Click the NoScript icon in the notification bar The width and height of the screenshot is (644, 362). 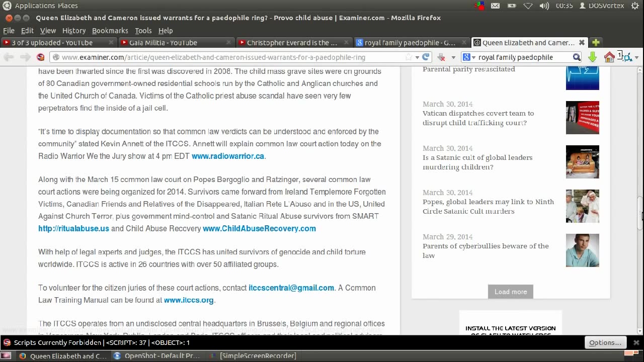pyautogui.click(x=7, y=342)
